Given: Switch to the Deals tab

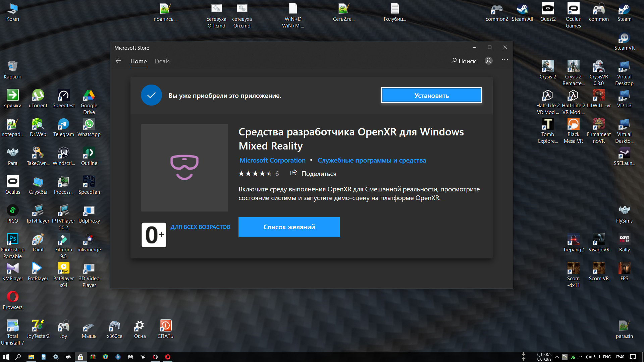Looking at the screenshot, I should (x=162, y=61).
